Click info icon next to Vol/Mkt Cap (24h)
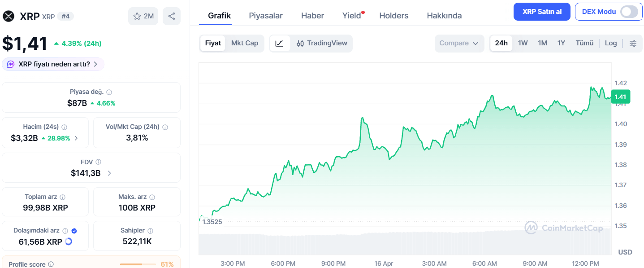 coord(165,127)
